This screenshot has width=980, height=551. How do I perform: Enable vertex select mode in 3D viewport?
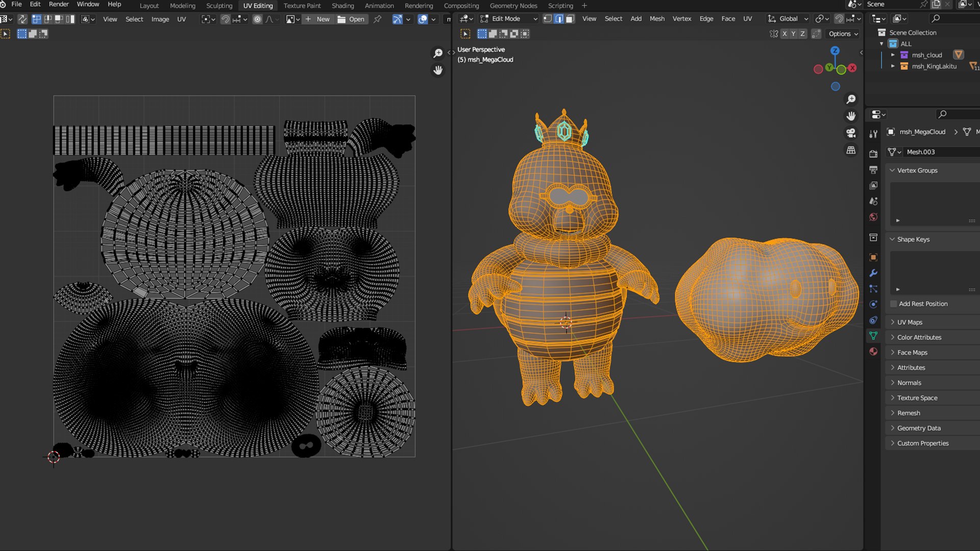pos(548,19)
